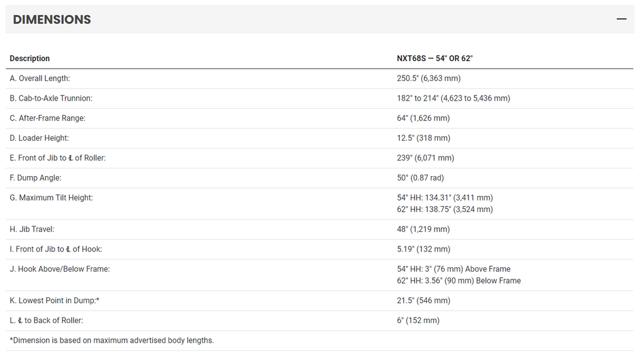Image resolution: width=644 pixels, height=359 pixels.
Task: Click the J. Hook Above/Below Frame label
Action: click(x=60, y=269)
